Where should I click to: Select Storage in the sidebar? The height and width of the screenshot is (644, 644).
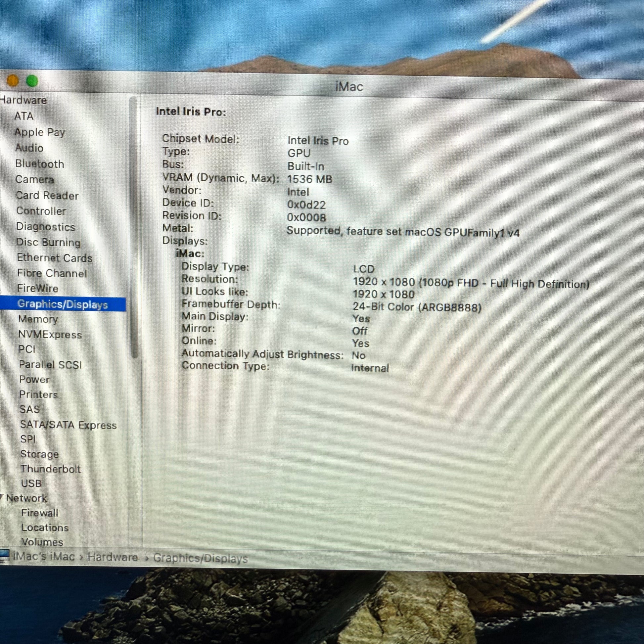coord(40,454)
